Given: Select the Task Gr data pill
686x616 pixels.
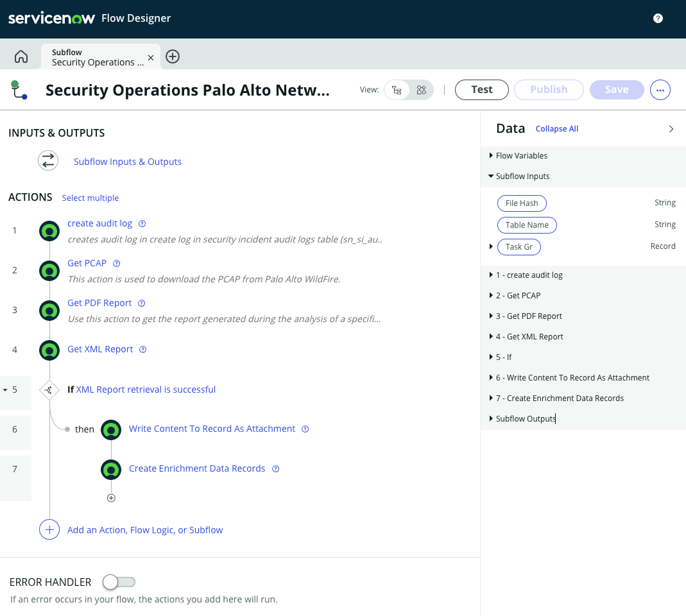Looking at the screenshot, I should click(519, 247).
